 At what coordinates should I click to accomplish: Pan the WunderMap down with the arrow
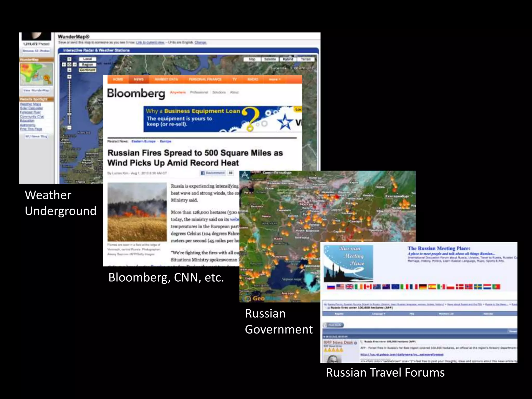[69, 70]
